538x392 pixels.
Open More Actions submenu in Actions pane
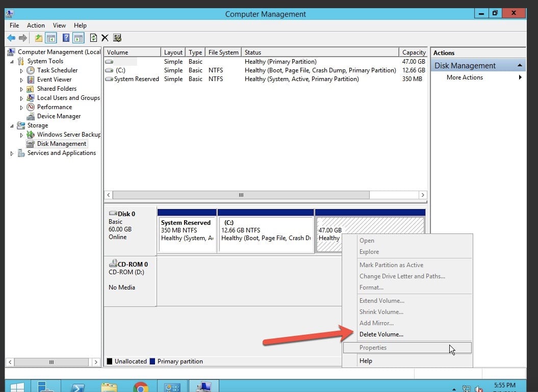pyautogui.click(x=465, y=77)
